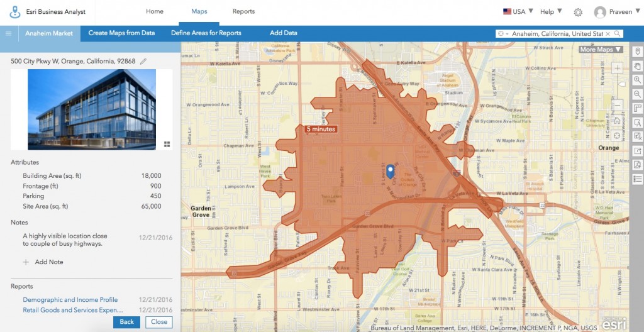
Task: Click the Esri Business Analyst logo icon
Action: [15, 12]
